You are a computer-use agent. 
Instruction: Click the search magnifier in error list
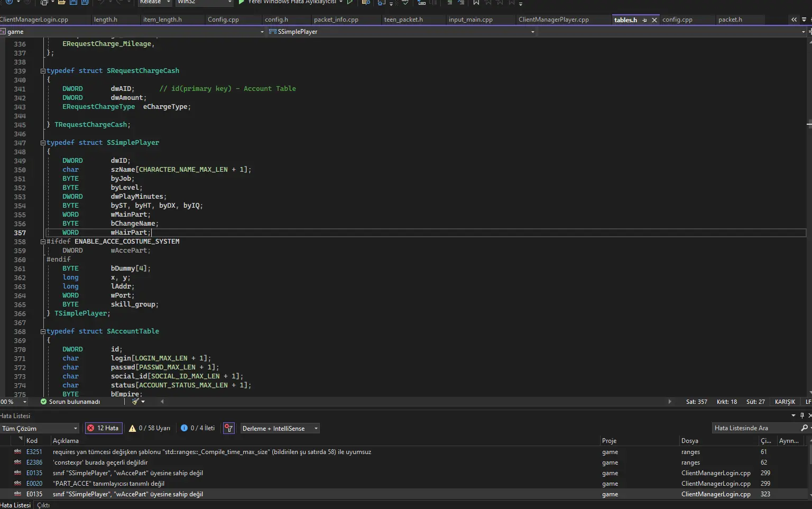pyautogui.click(x=805, y=428)
